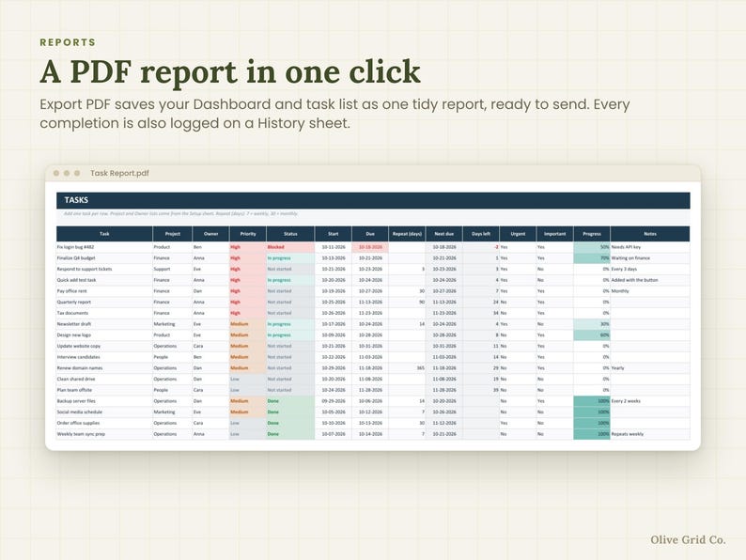This screenshot has height=560, width=746.
Task: Click the 'Social media schedule' task cell
Action: tap(104, 412)
